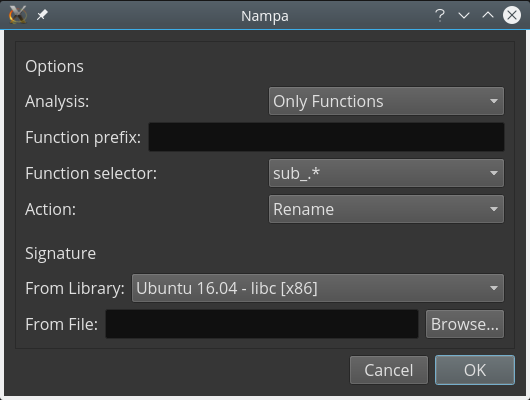The width and height of the screenshot is (530, 400).
Task: Open the Action dropdown set to Rename
Action: click(386, 209)
